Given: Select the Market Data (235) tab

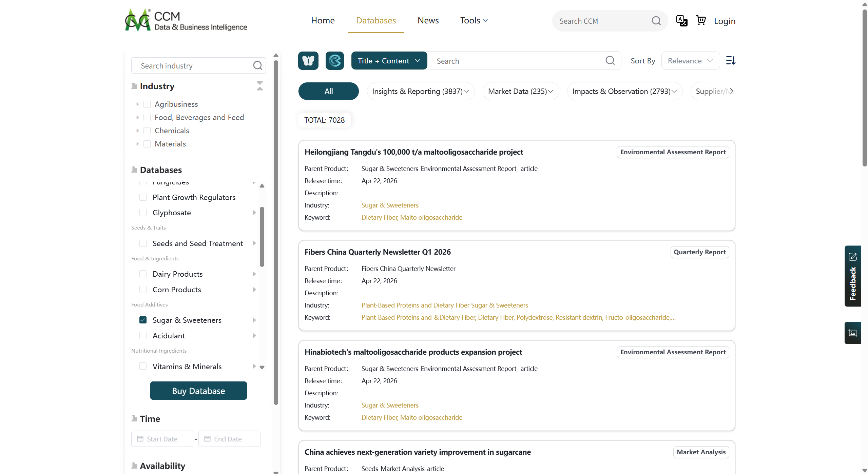Looking at the screenshot, I should pyautogui.click(x=520, y=91).
